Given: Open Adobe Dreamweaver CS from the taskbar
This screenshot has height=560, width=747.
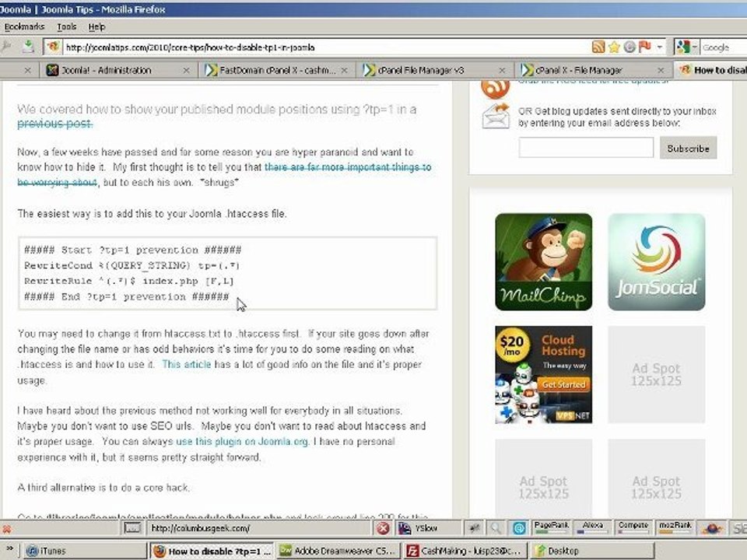Looking at the screenshot, I should click(x=338, y=551).
